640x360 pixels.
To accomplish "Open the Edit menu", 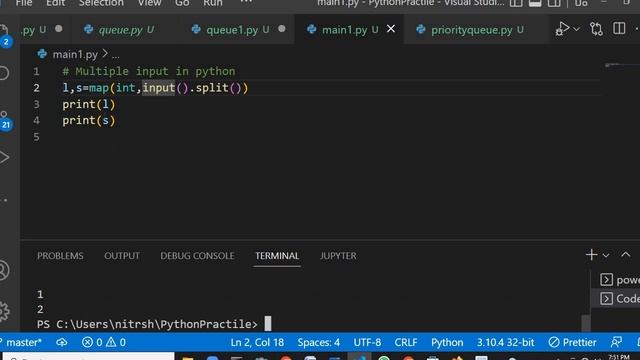I will tap(55, 3).
